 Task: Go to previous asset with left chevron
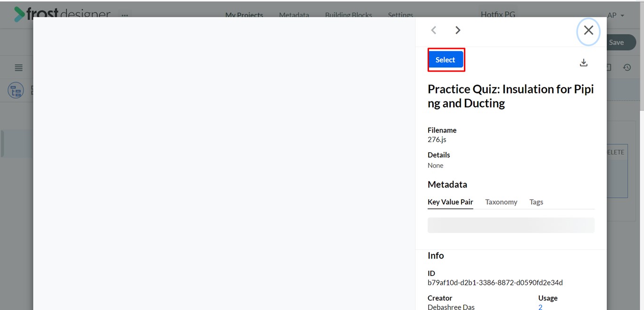point(434,30)
